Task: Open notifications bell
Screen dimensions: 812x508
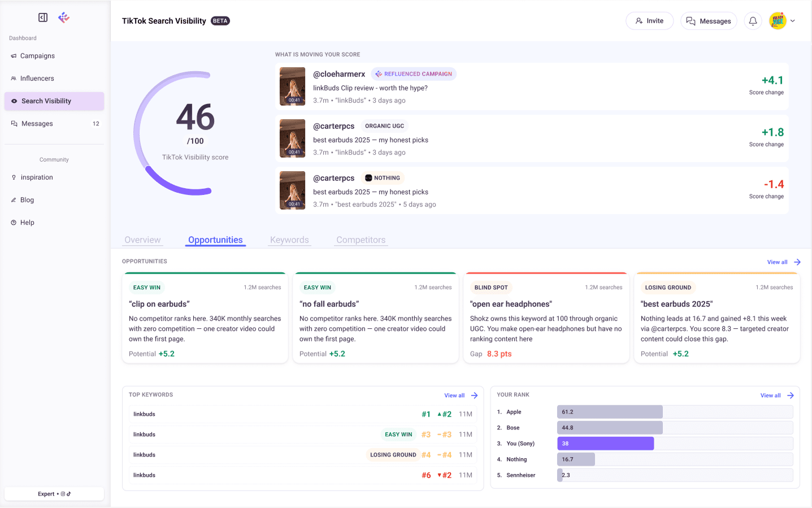Action: pos(753,21)
